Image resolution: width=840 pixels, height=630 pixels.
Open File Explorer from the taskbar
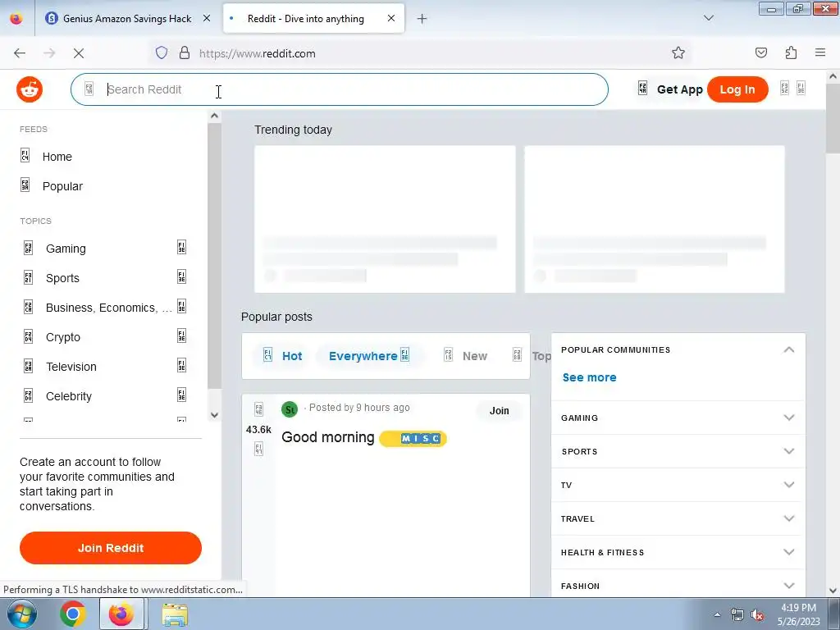click(x=175, y=614)
